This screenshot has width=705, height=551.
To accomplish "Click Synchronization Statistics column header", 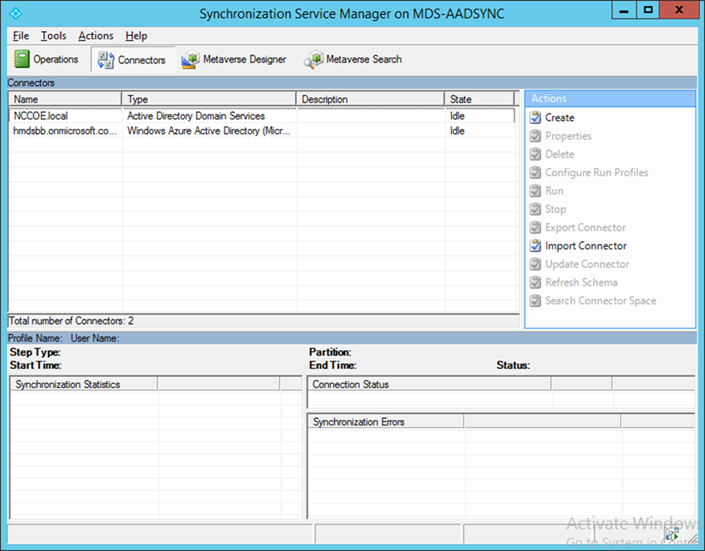I will (x=84, y=384).
